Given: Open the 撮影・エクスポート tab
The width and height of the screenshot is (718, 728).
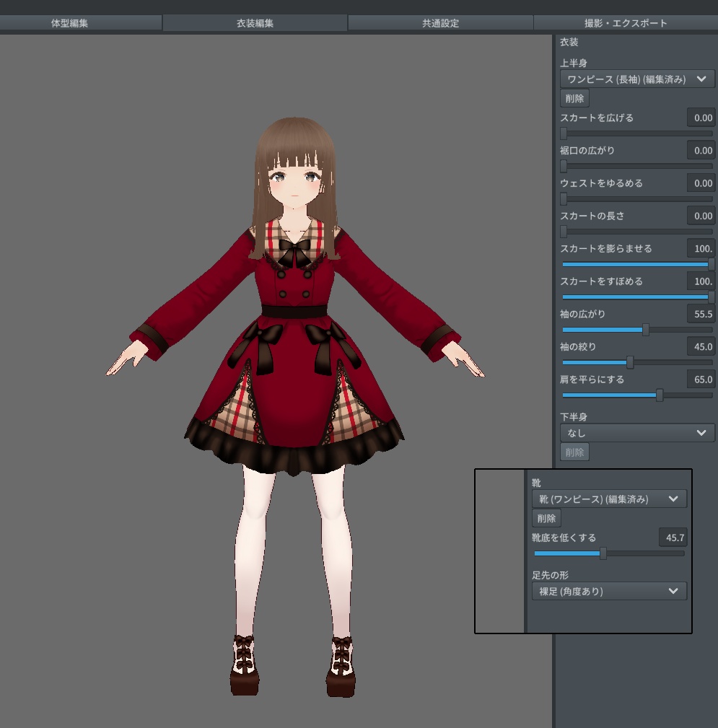Looking at the screenshot, I should [x=624, y=22].
